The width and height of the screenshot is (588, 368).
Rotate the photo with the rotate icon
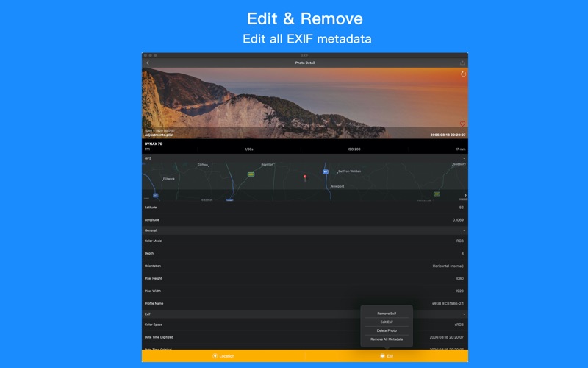click(x=463, y=74)
